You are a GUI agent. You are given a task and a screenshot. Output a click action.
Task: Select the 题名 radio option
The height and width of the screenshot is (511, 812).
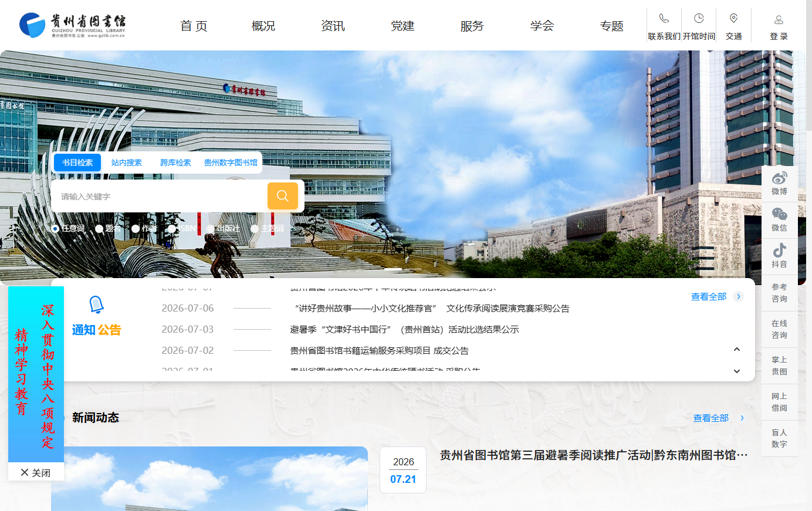99,229
